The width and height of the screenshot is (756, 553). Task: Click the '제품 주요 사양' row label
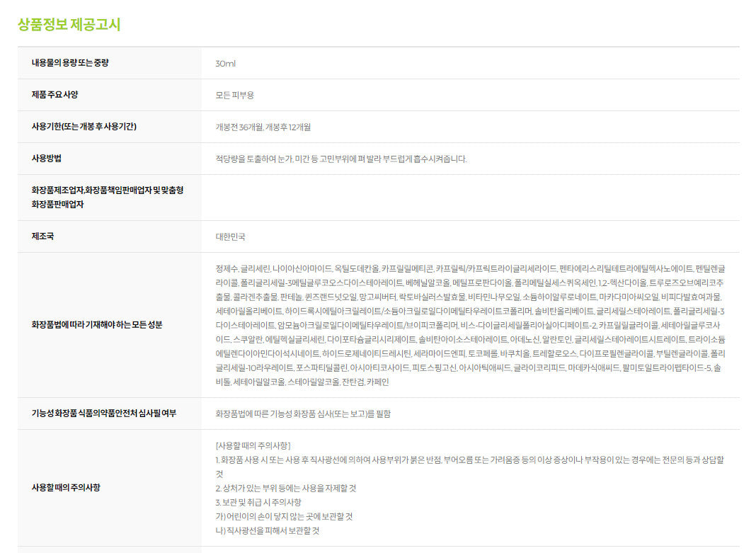click(x=55, y=95)
